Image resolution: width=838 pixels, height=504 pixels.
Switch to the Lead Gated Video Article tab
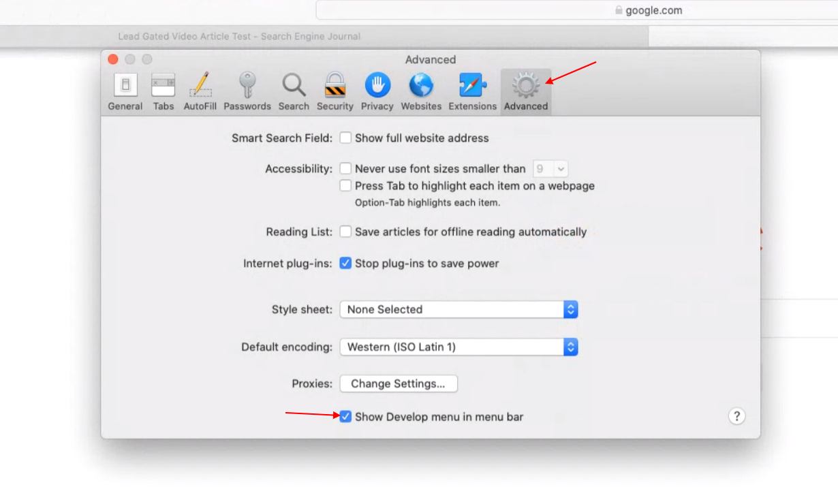(x=238, y=36)
